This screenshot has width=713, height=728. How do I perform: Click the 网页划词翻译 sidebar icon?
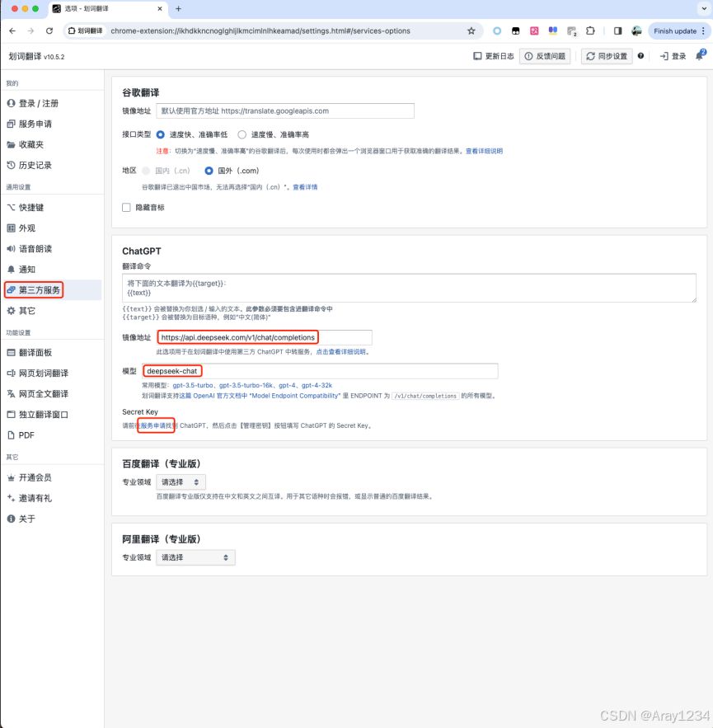12,373
